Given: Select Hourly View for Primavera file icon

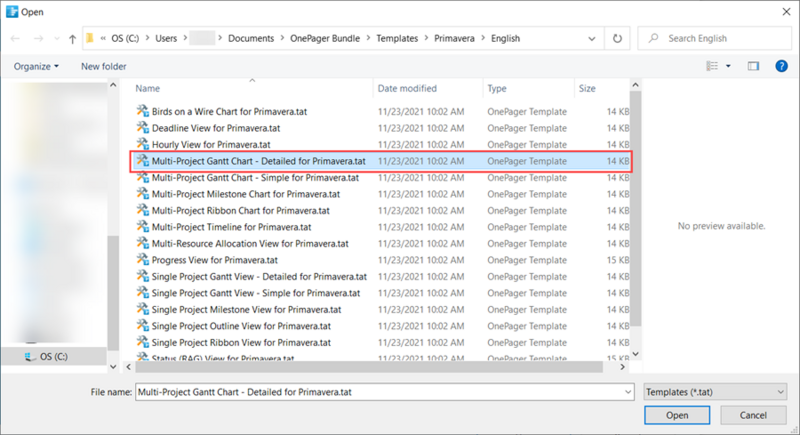Looking at the screenshot, I should 143,144.
